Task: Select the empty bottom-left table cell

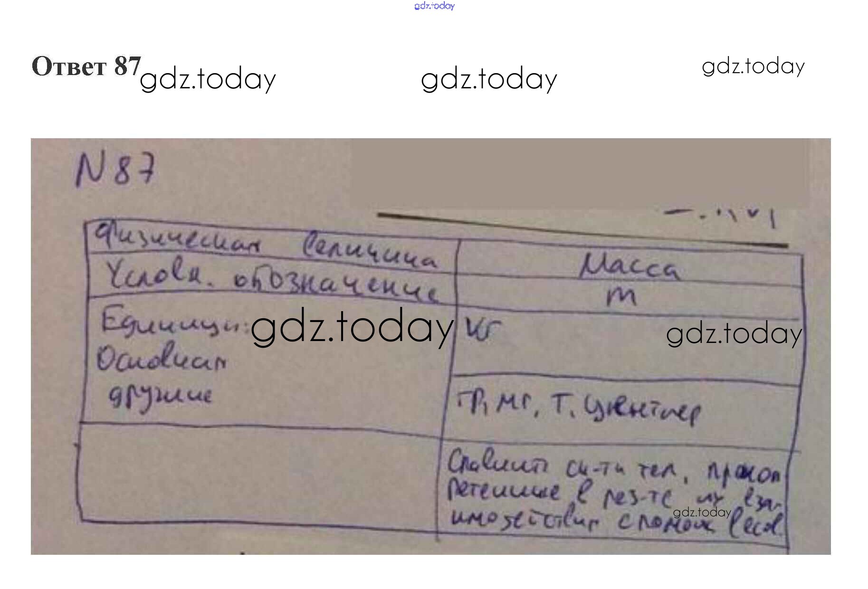Action: (x=260, y=477)
